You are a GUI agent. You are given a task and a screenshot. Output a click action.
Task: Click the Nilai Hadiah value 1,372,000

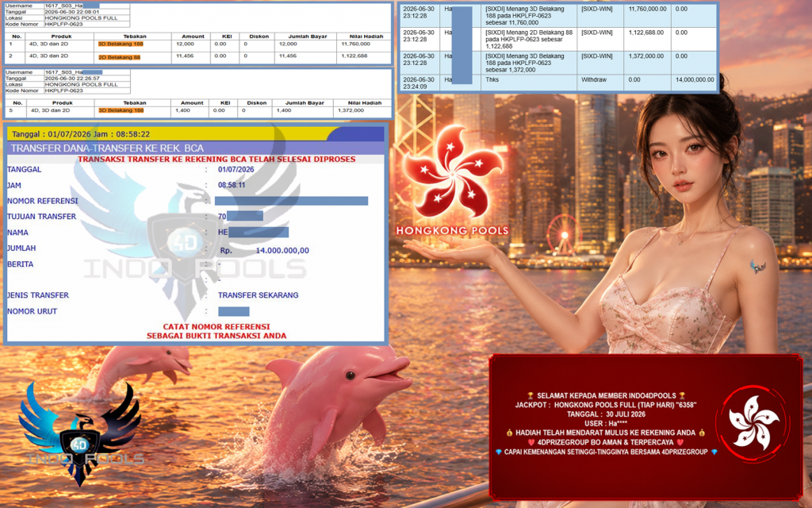pyautogui.click(x=351, y=110)
